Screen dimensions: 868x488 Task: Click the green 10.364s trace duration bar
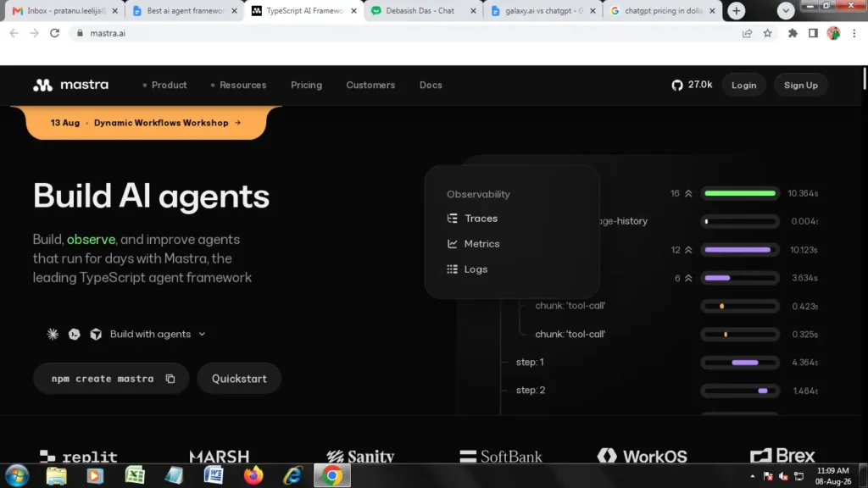tap(739, 194)
